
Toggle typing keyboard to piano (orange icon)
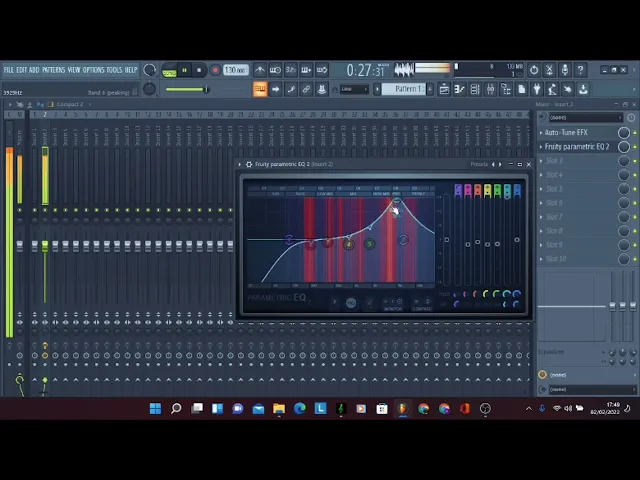(x=260, y=89)
